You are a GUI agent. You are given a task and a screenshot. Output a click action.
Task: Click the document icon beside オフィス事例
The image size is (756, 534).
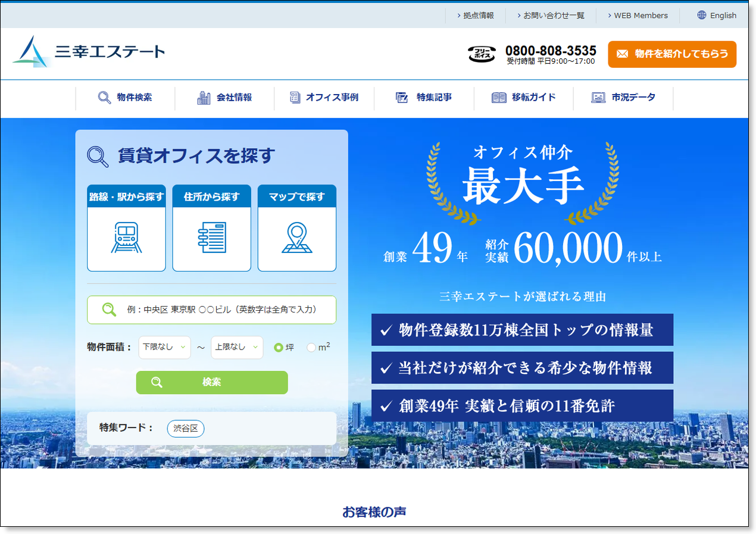coord(295,98)
